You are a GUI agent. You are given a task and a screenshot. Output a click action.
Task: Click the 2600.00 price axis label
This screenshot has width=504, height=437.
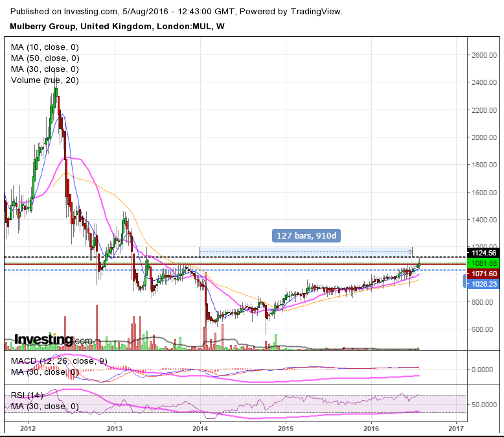pos(484,55)
